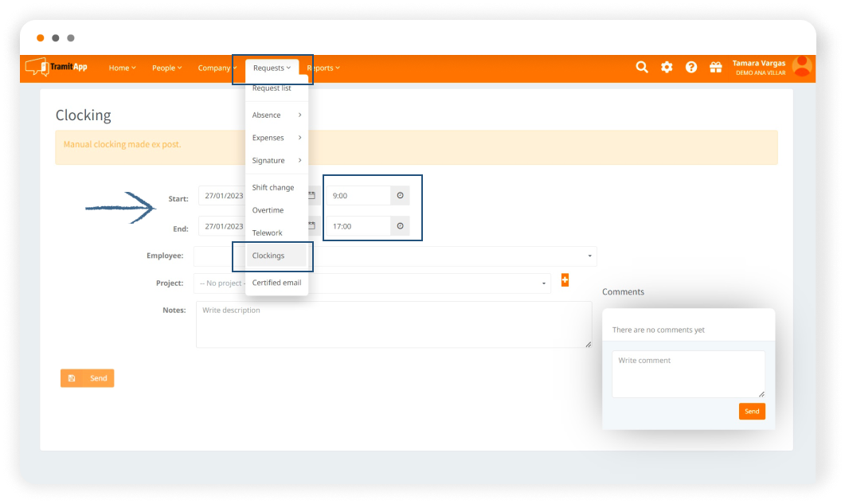Send the comment with orange Send button
Image resolution: width=845 pixels, height=504 pixels.
pos(752,411)
